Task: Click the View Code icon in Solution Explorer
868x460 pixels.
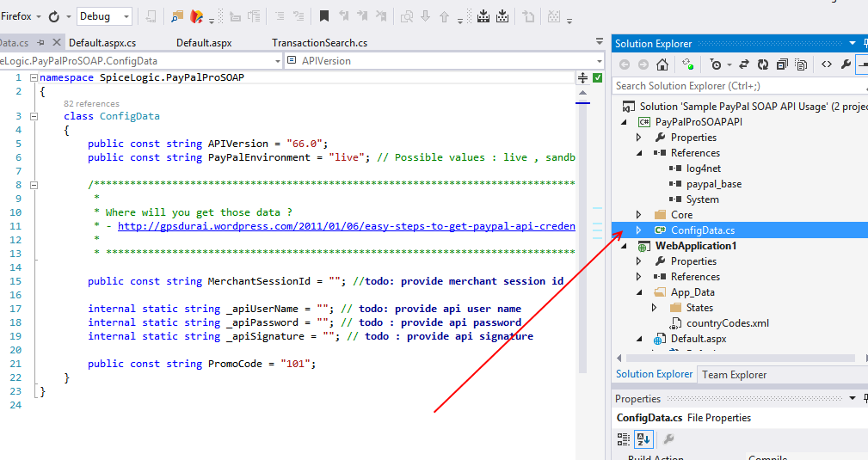Action: tap(826, 64)
